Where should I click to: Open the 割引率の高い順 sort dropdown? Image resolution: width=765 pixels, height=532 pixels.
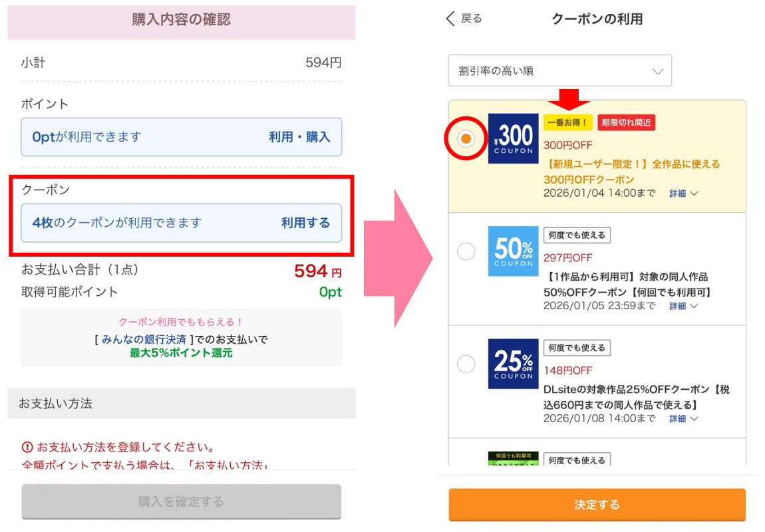(x=559, y=70)
